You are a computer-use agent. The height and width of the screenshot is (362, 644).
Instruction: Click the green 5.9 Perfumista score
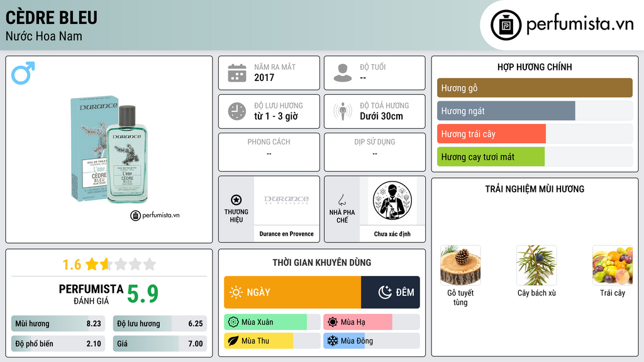coord(143,294)
